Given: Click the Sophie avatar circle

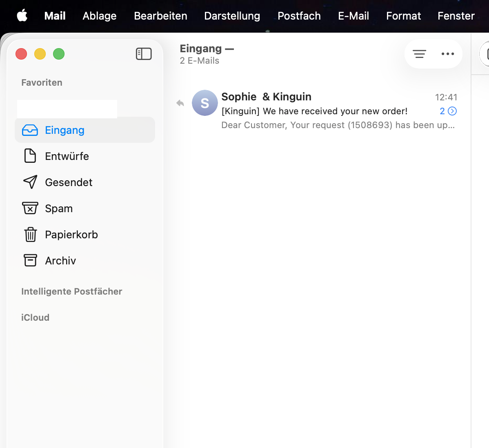Looking at the screenshot, I should click(204, 103).
